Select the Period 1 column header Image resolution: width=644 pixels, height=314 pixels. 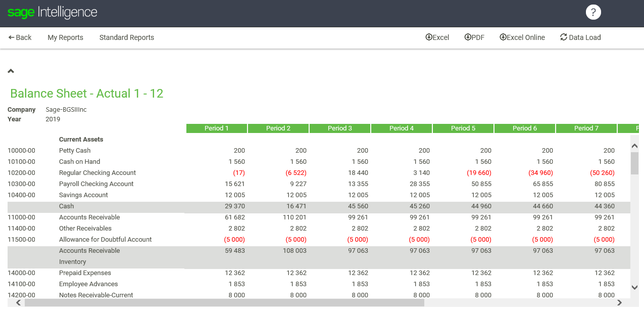coord(217,128)
